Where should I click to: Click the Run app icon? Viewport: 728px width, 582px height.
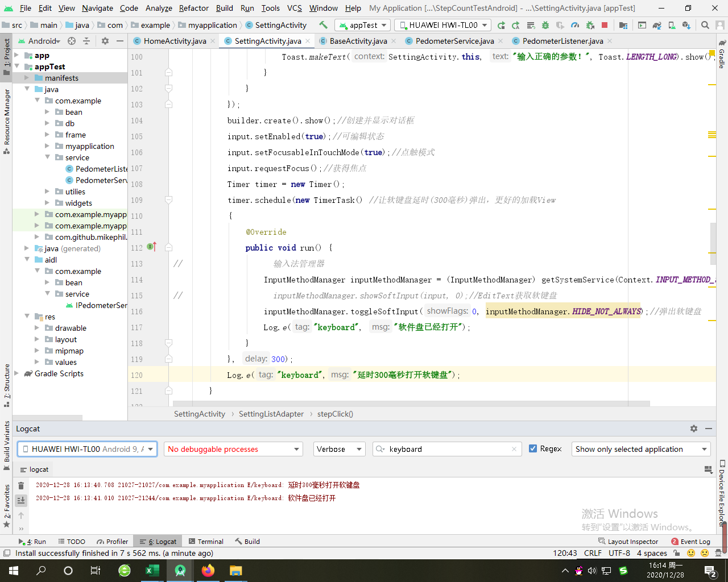pyautogui.click(x=501, y=25)
